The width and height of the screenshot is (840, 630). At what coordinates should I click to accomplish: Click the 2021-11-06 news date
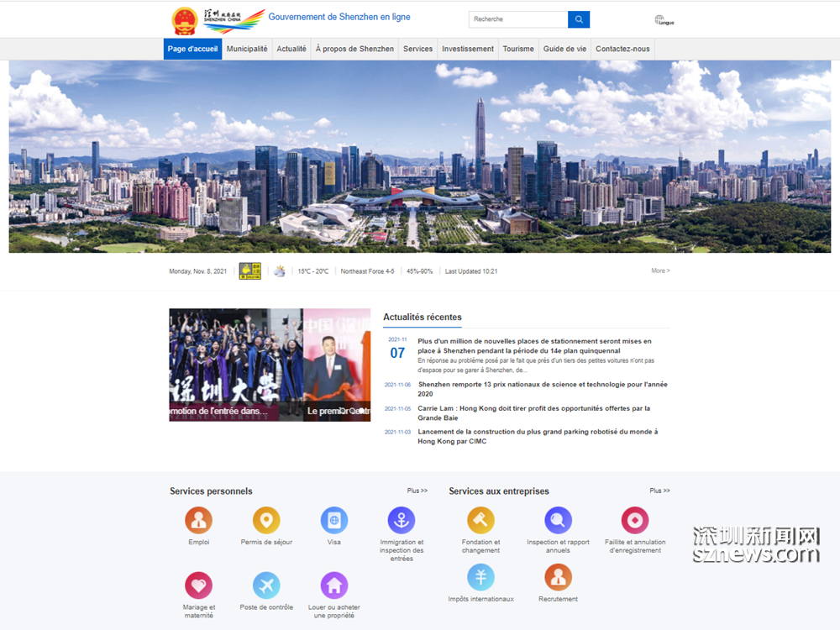click(397, 385)
